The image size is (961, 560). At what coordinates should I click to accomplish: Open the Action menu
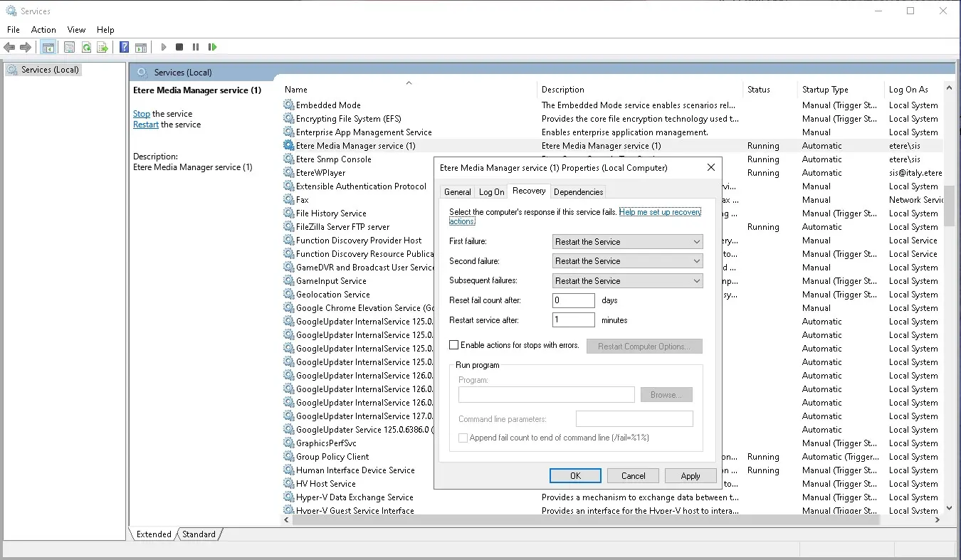click(x=43, y=30)
